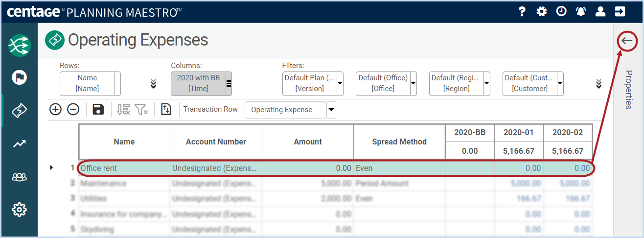Image resolution: width=644 pixels, height=238 pixels.
Task: Open the people group sidebar icon
Action: point(19,177)
